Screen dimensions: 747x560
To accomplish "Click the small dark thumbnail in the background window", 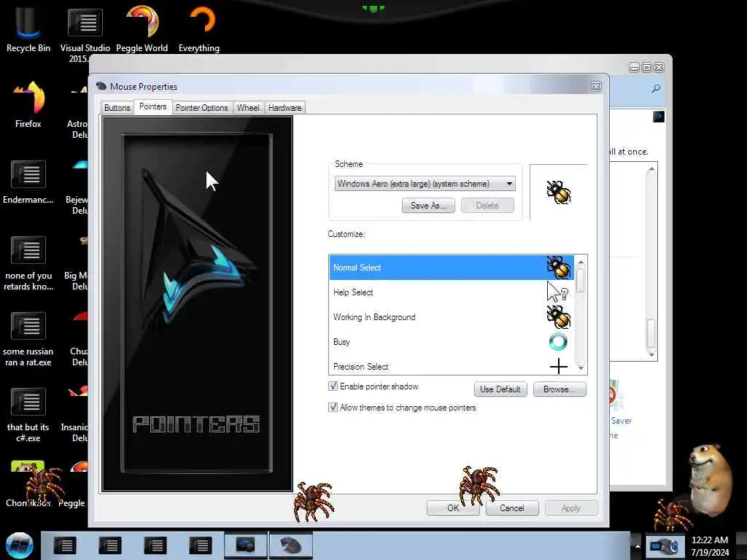I will click(659, 117).
